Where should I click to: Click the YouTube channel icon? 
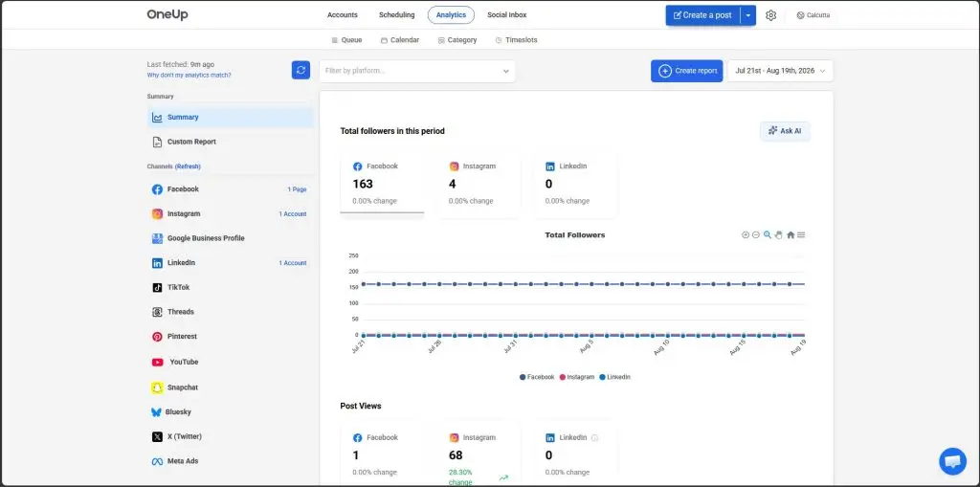(x=158, y=362)
